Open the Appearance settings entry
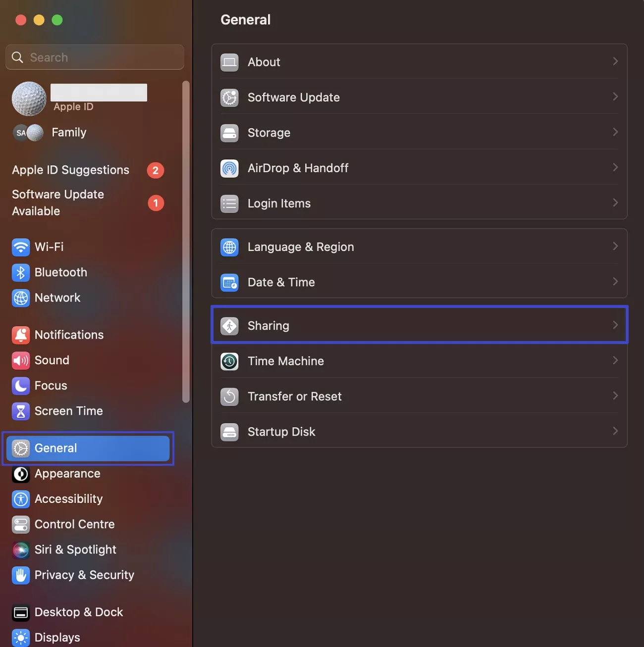The width and height of the screenshot is (644, 647). pos(67,474)
